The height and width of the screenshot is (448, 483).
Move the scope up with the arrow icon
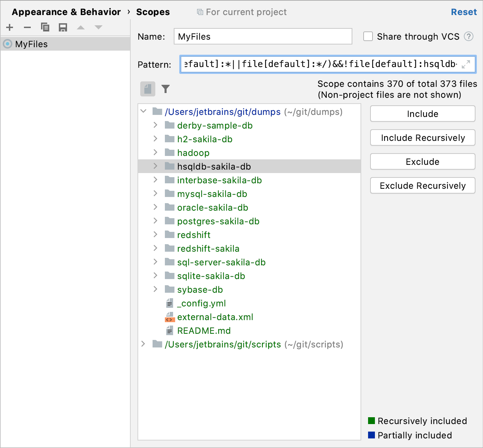81,27
